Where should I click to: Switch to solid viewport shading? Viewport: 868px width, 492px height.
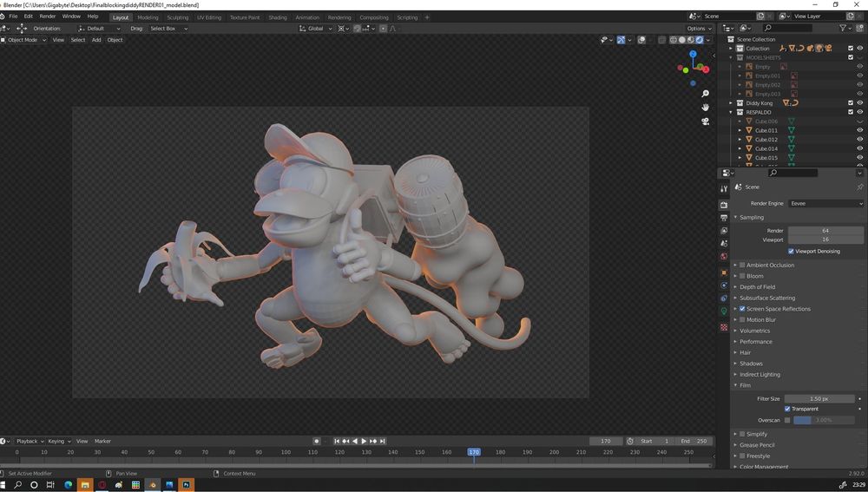tap(682, 40)
